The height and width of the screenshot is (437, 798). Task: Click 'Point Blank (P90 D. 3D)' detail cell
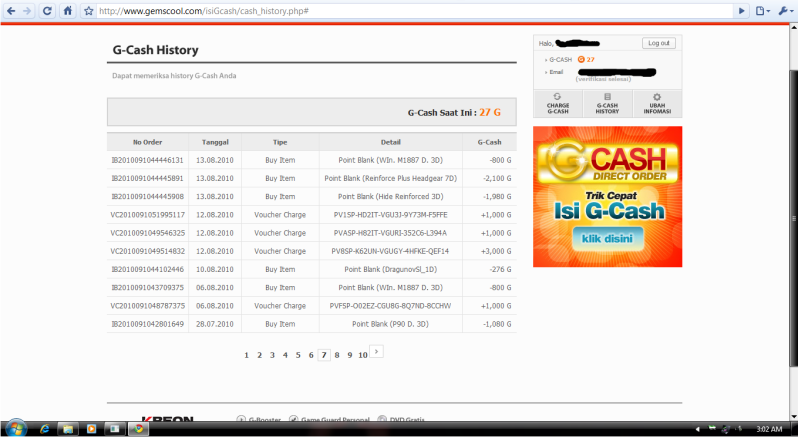coord(390,324)
